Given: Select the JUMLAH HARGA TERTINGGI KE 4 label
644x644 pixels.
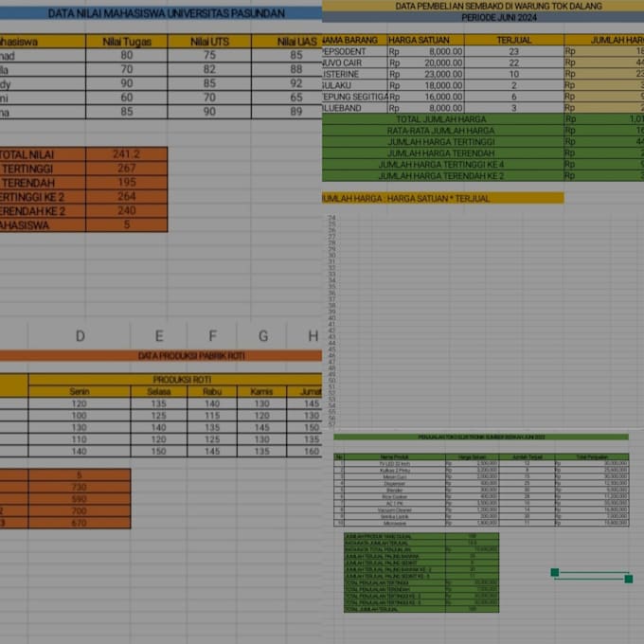Looking at the screenshot, I should click(443, 164).
